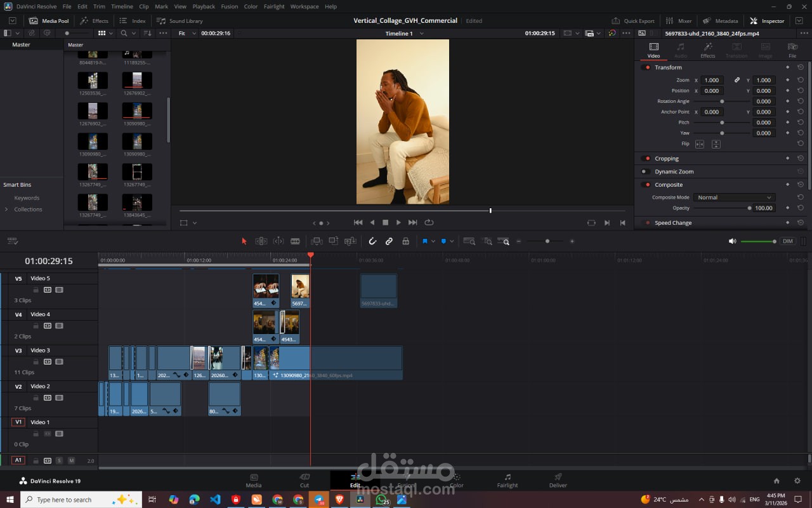
Task: Toggle the Linked Selection chain icon
Action: click(389, 241)
